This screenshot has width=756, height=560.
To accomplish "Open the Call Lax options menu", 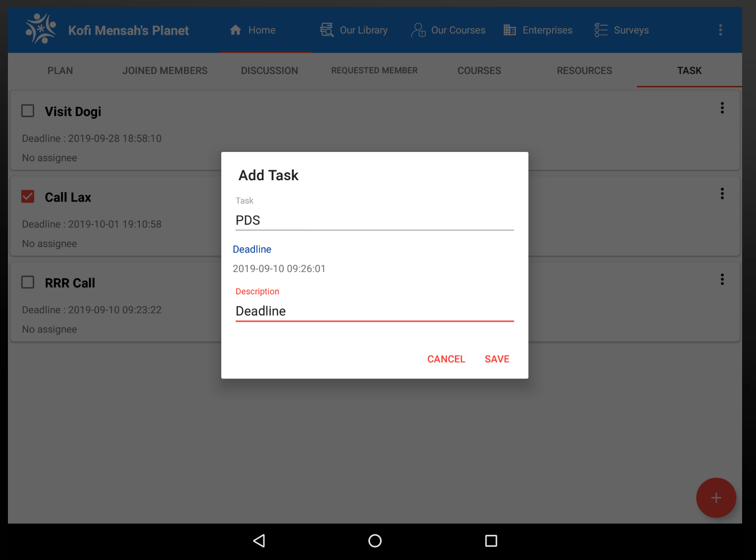I will [722, 194].
